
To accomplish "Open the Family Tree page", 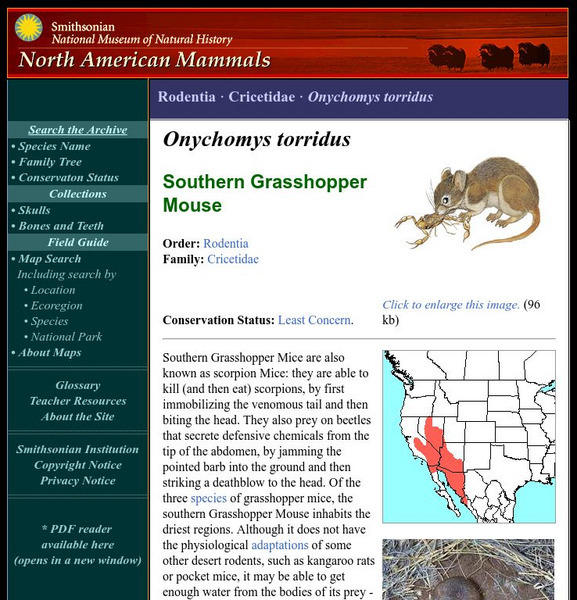I will coord(50,162).
